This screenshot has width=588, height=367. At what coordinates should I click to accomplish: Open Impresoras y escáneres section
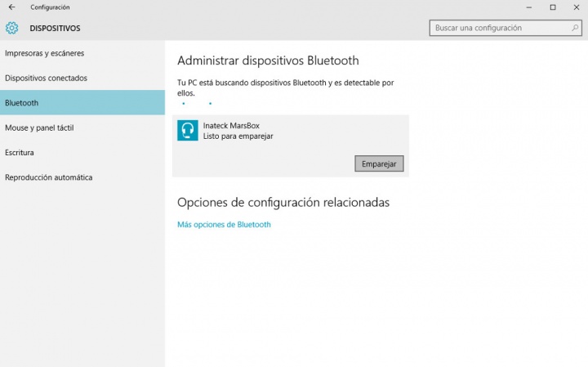pos(45,53)
